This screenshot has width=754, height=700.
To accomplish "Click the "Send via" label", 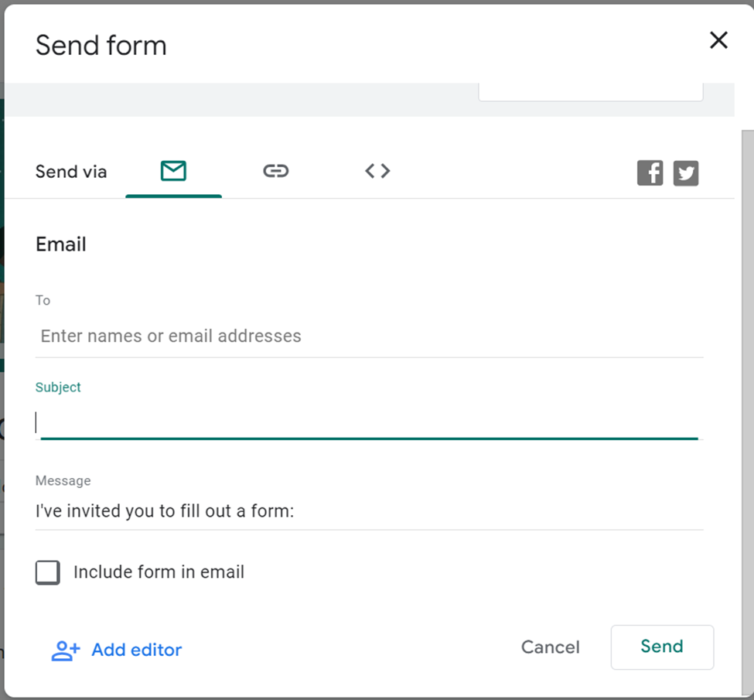I will point(71,172).
